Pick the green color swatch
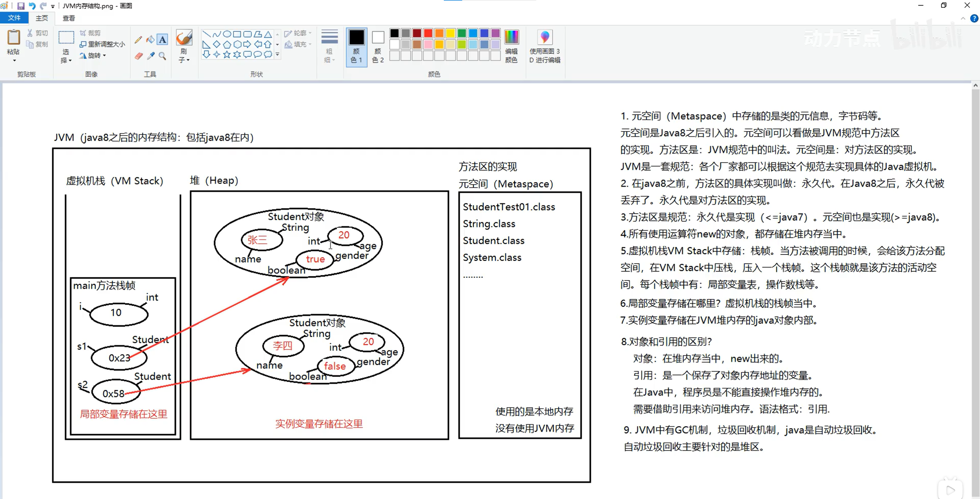The image size is (980, 499). click(461, 33)
